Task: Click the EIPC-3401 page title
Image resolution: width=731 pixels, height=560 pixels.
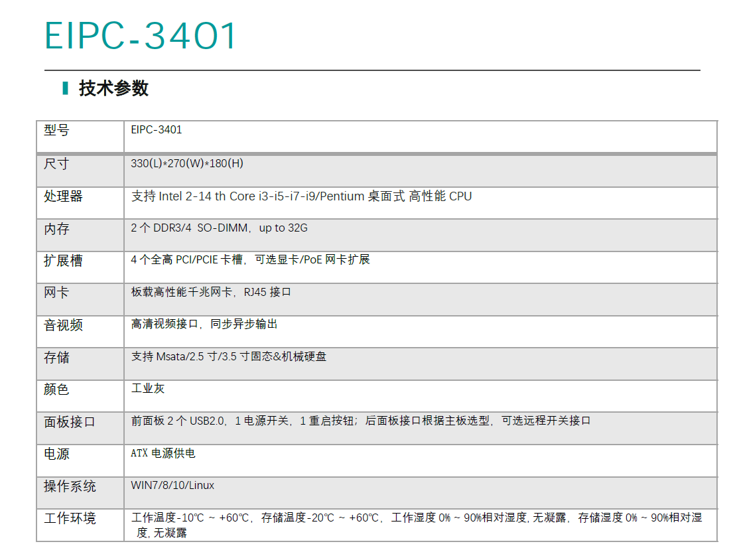Action: click(x=140, y=36)
